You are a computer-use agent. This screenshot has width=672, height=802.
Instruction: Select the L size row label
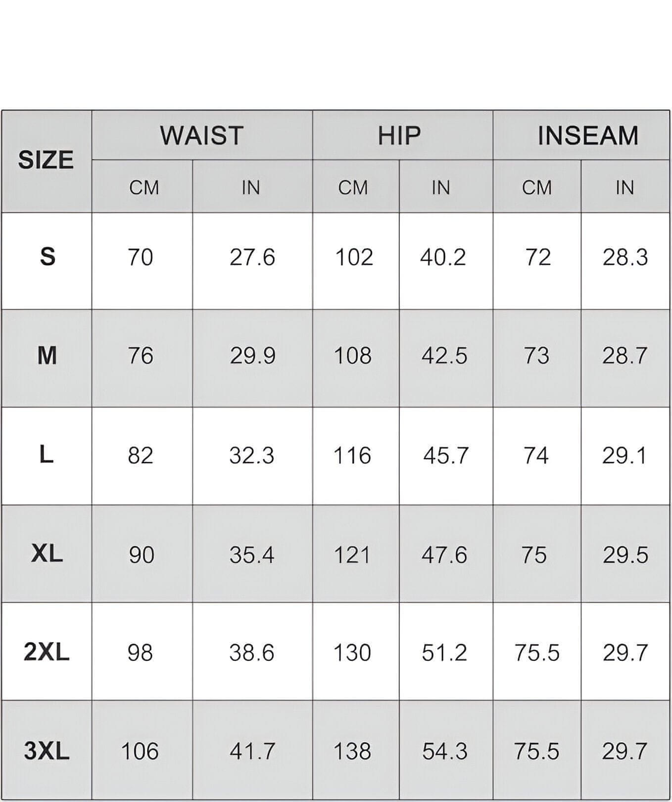47,454
